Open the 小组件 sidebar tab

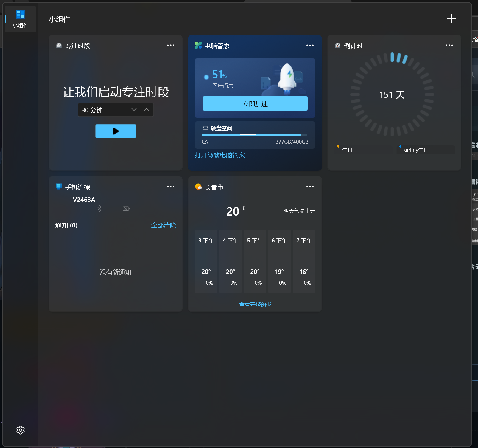(20, 19)
